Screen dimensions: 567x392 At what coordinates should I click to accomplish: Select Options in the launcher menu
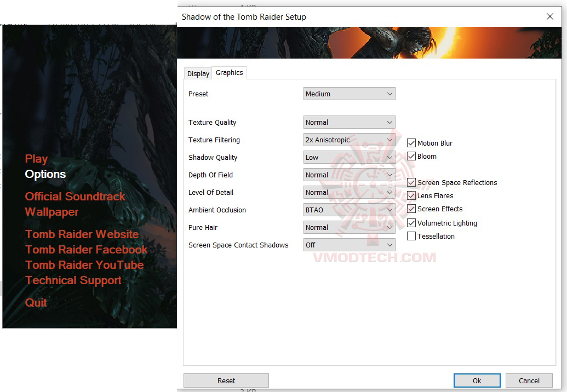45,174
